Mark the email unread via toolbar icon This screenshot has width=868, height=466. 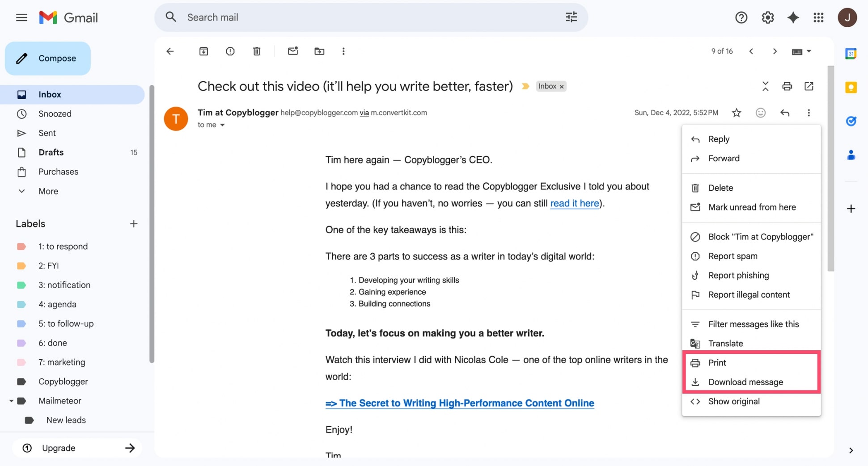coord(293,51)
